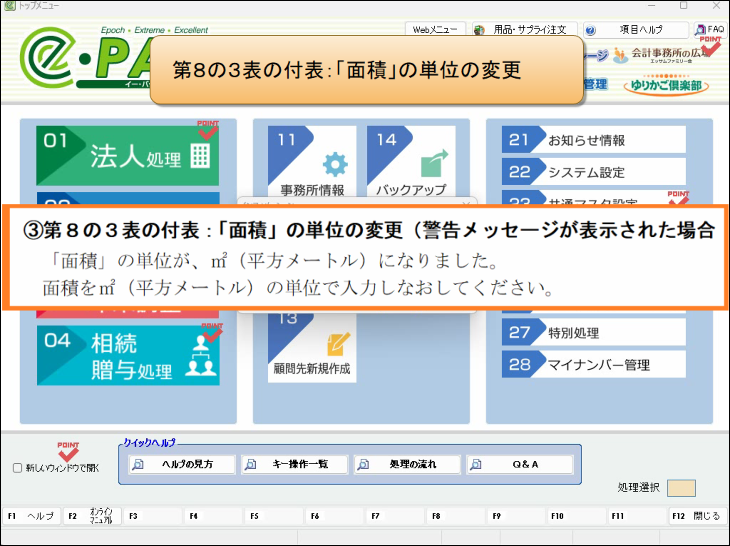Screen dimensions: 730x546
Task: Open the ゆりかご倶楽部 link
Action: coord(666,85)
